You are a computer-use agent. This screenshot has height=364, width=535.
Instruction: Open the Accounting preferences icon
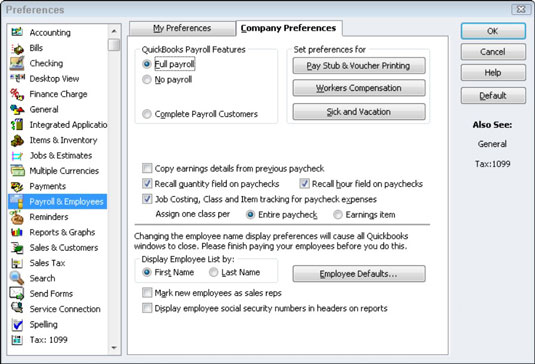[17, 32]
